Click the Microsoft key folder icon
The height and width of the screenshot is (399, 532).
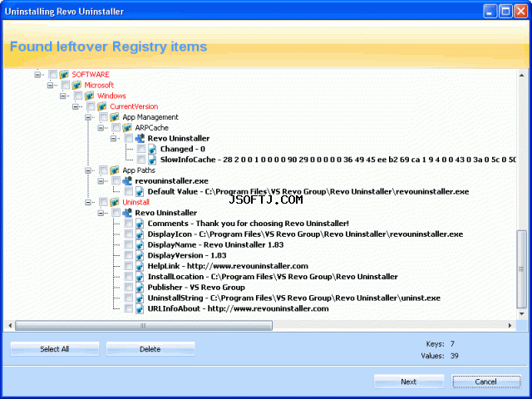point(76,85)
